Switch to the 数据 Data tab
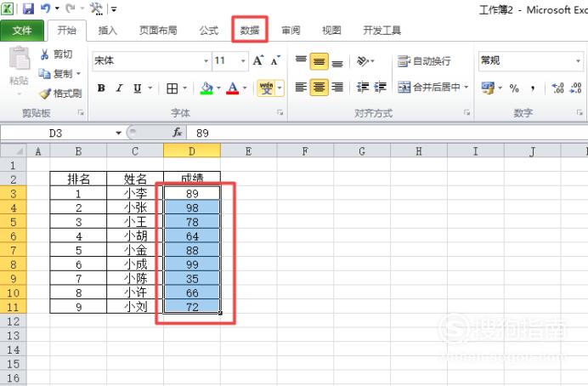588x386 pixels. [x=250, y=30]
